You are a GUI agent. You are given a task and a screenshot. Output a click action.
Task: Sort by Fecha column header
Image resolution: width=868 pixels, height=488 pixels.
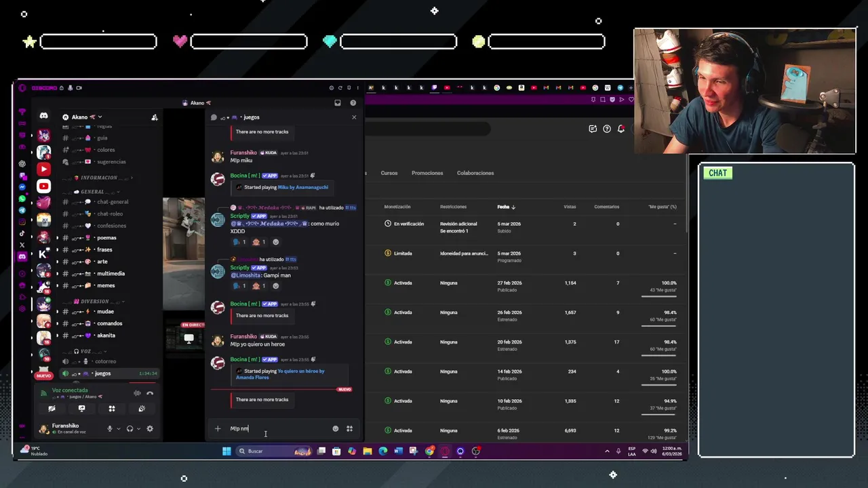[506, 207]
